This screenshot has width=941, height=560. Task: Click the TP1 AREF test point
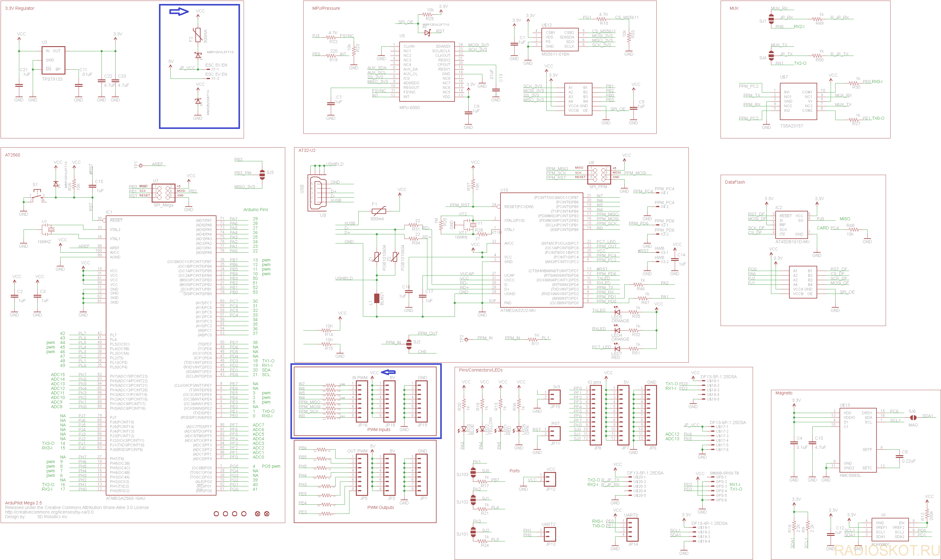(x=140, y=165)
